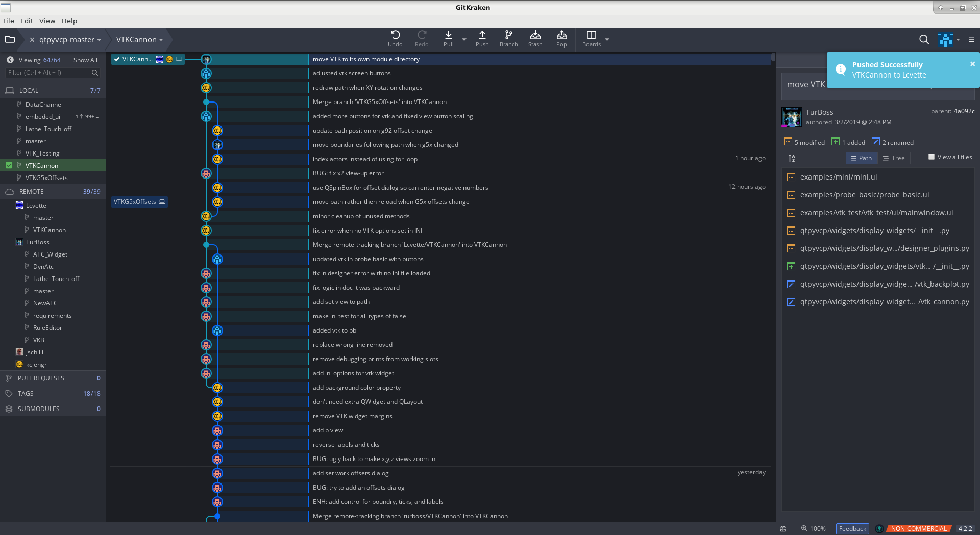Click the zoom 100% indicator in status bar
This screenshot has width=980, height=535.
(813, 529)
